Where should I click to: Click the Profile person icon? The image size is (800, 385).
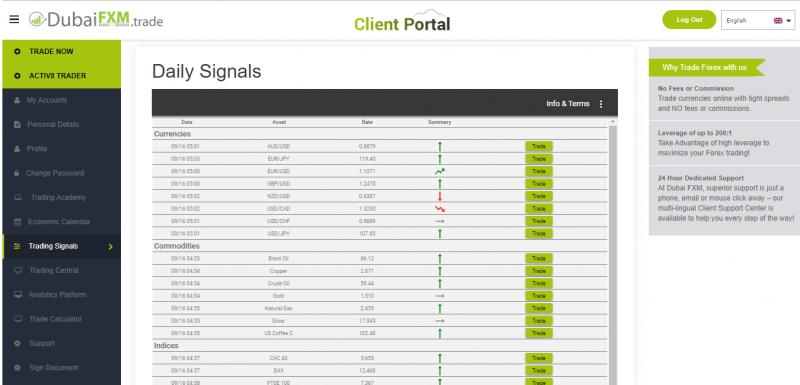coord(17,149)
